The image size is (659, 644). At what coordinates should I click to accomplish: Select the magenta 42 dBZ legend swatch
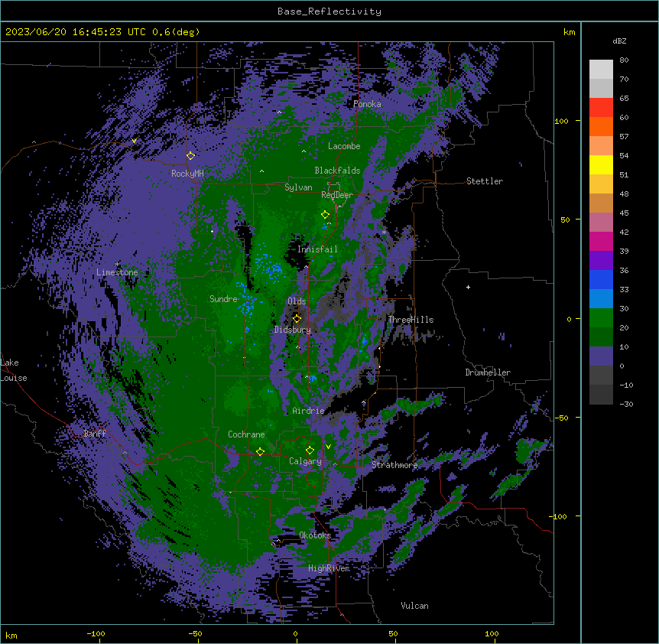601,241
